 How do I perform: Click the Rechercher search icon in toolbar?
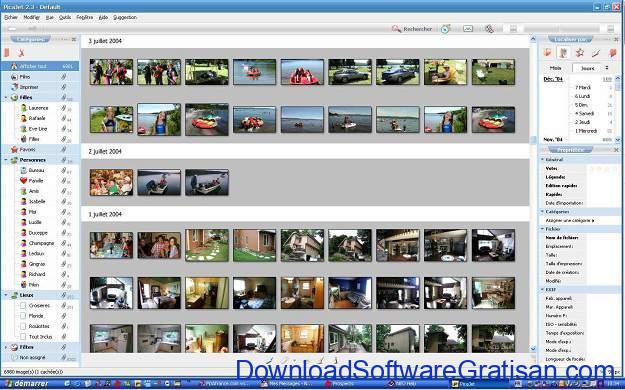(x=396, y=29)
